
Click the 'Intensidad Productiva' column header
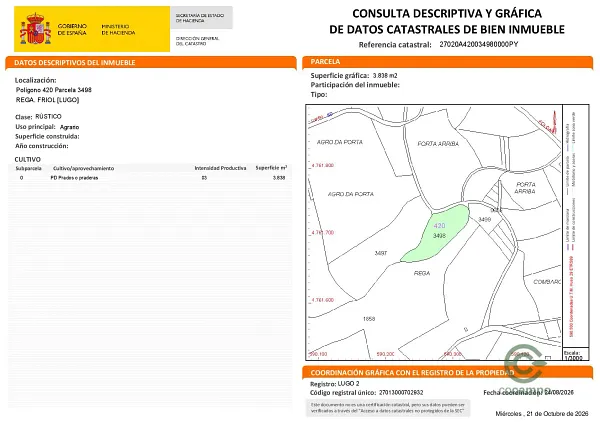220,168
